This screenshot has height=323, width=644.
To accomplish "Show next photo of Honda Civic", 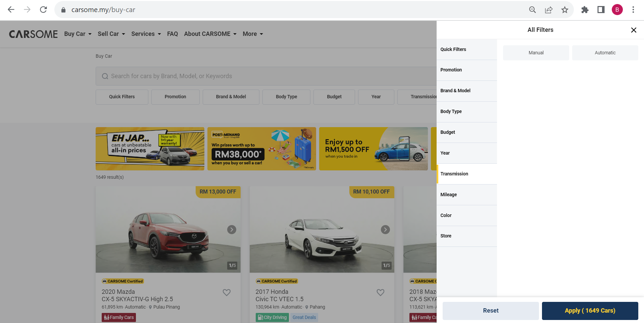I will click(385, 230).
